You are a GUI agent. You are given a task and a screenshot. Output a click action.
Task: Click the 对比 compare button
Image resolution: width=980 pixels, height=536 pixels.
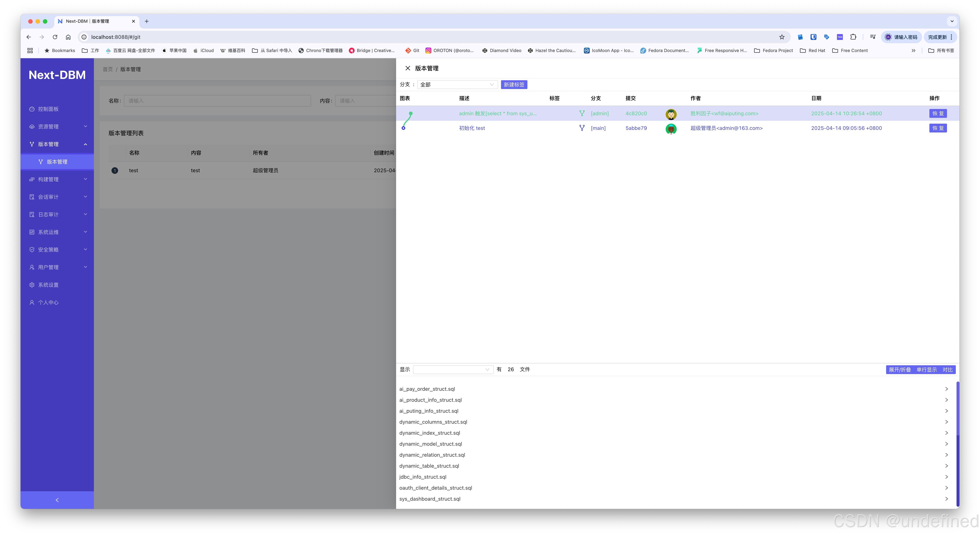point(947,370)
